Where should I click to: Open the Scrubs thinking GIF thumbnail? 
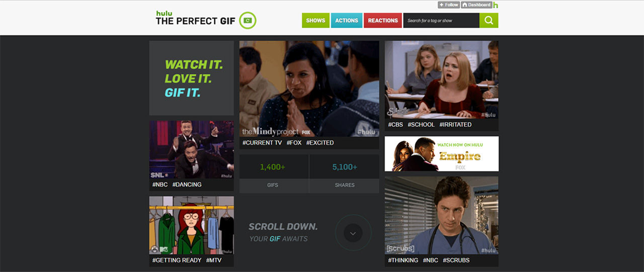coord(442,215)
